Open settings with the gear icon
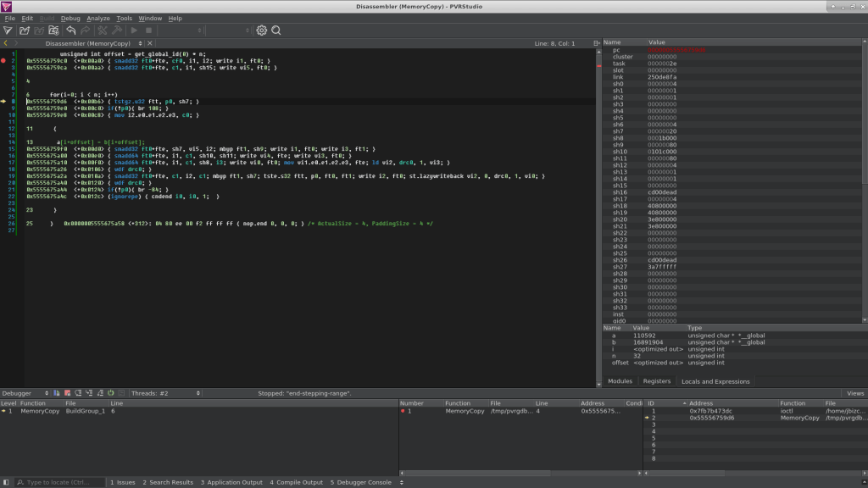The height and width of the screenshot is (488, 868). (262, 30)
